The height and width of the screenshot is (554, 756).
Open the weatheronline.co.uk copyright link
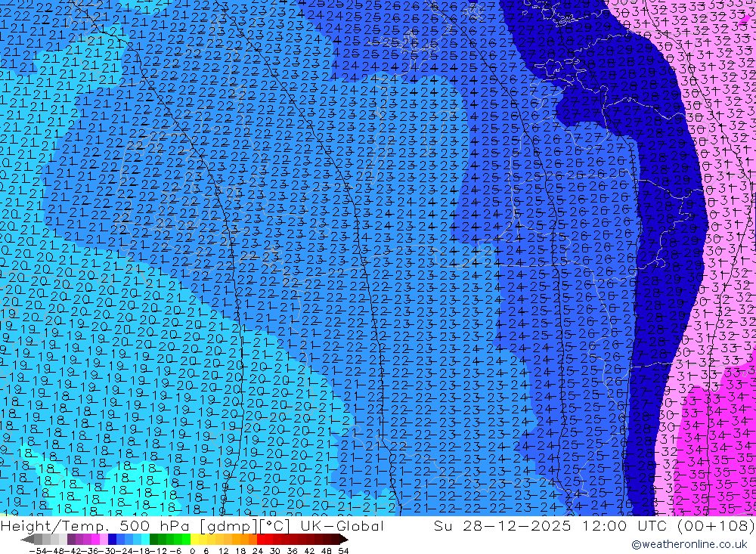point(689,544)
